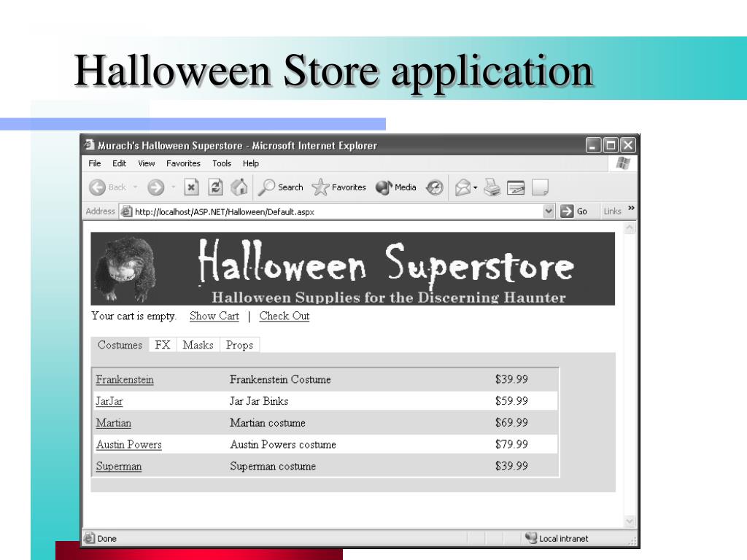Viewport: 747px width, 560px height.
Task: Open the Back button history dropdown arrow
Action: 135,187
